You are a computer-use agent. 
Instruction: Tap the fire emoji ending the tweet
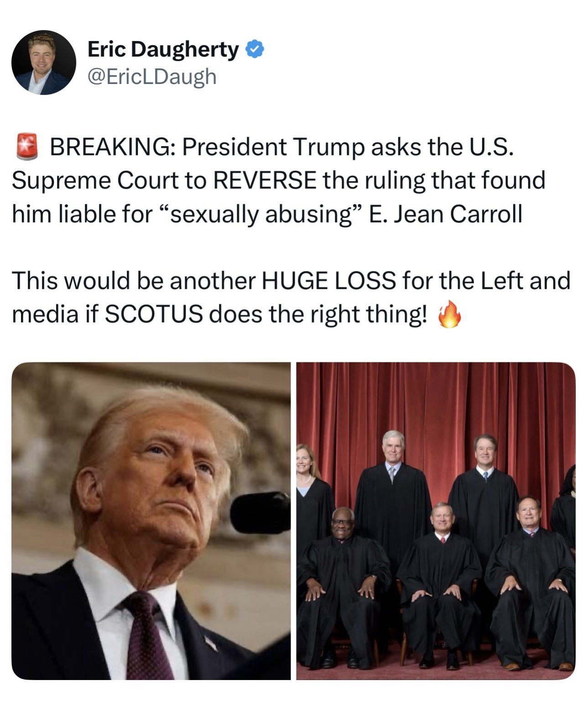point(449,314)
